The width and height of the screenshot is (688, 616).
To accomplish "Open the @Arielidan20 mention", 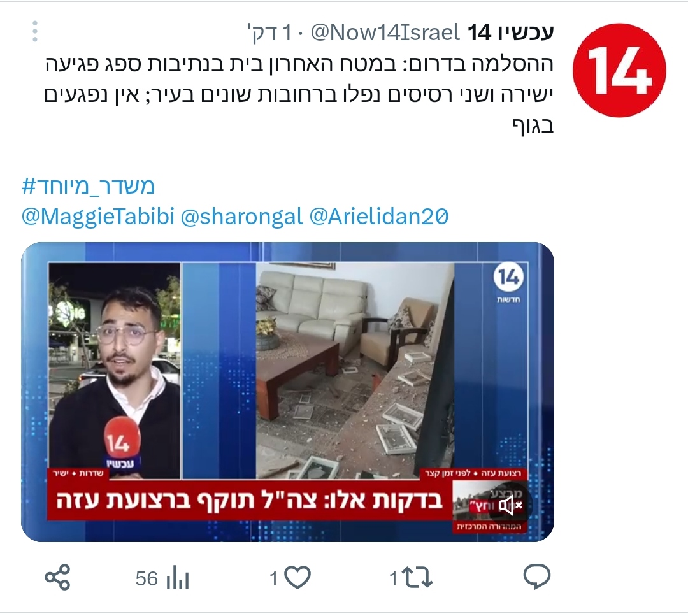I will (379, 217).
